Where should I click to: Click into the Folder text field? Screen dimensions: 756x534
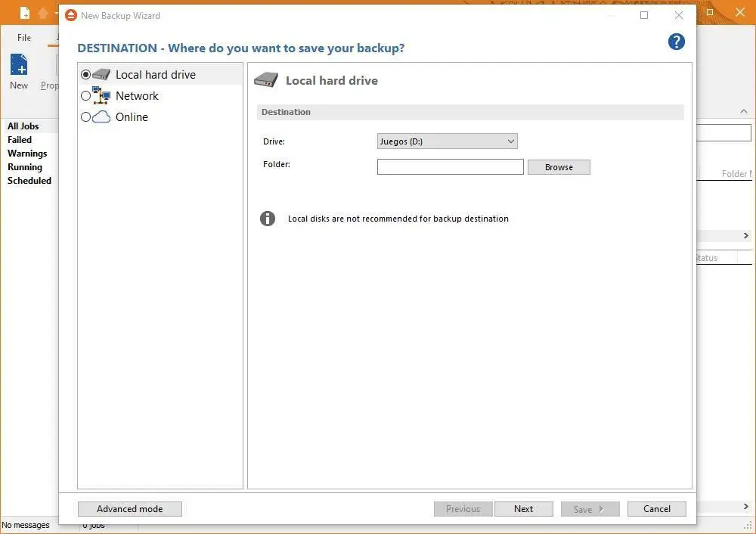pos(450,167)
